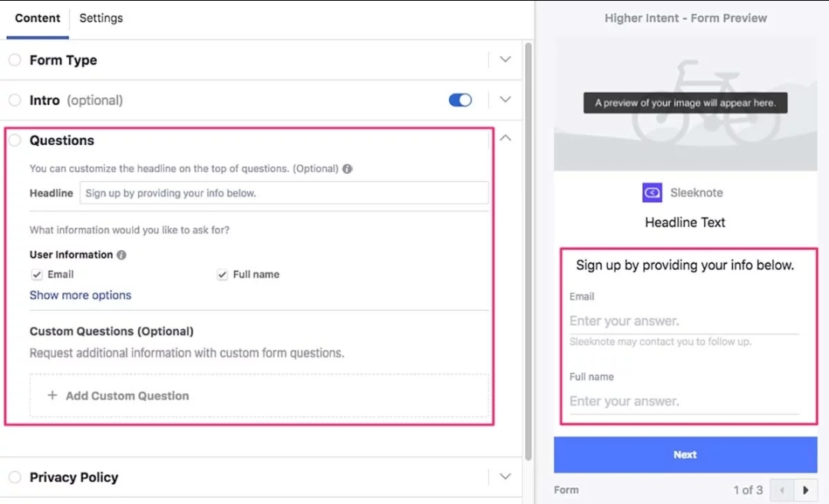Click the headline info icon
This screenshot has width=829, height=504.
coord(348,169)
